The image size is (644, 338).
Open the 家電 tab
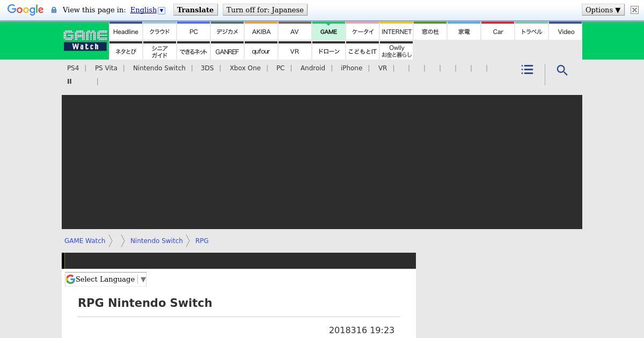464,31
